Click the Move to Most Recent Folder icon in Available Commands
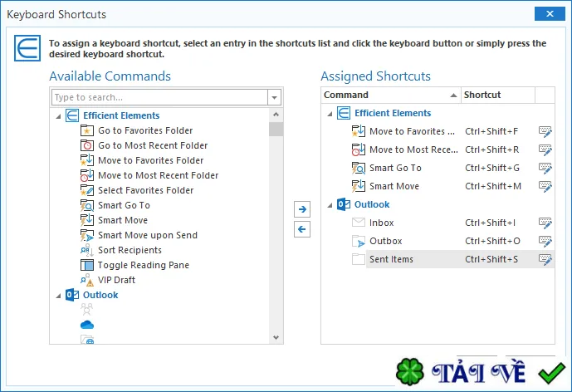This screenshot has width=572, height=392. 87,175
